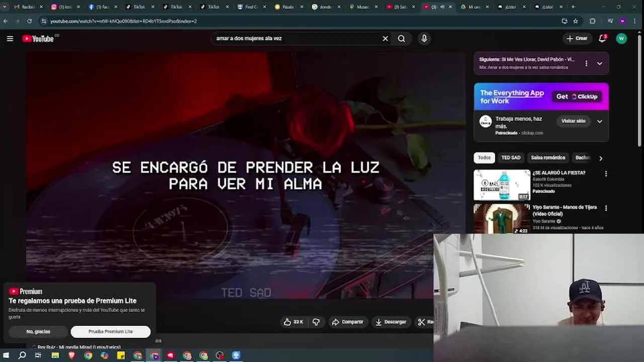Click the ClickUp ad Get button

tap(577, 97)
